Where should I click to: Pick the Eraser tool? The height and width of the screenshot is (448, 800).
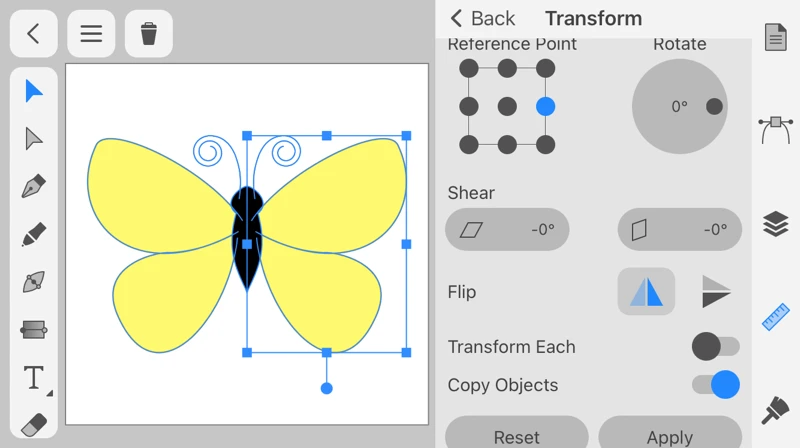(x=34, y=425)
